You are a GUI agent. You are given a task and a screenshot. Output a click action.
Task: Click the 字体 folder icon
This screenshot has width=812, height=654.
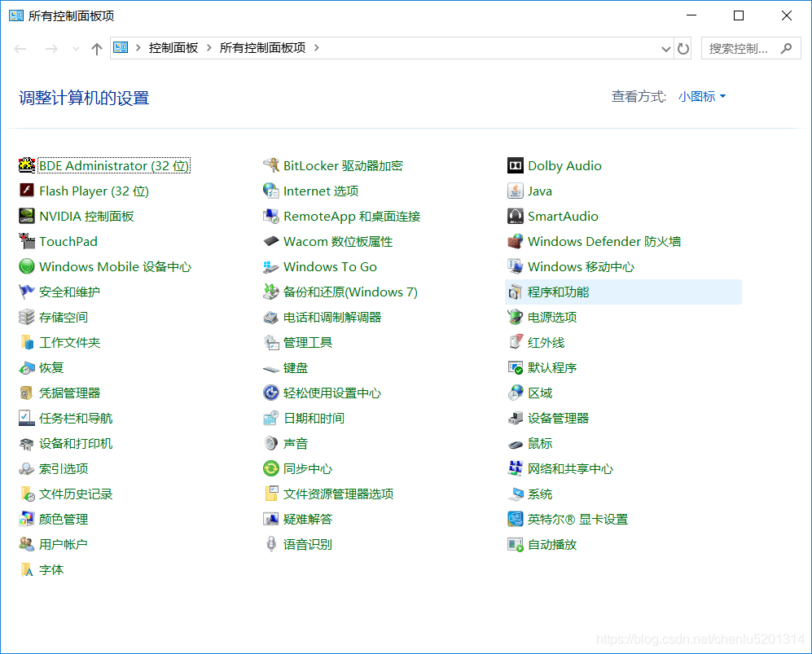tap(26, 569)
